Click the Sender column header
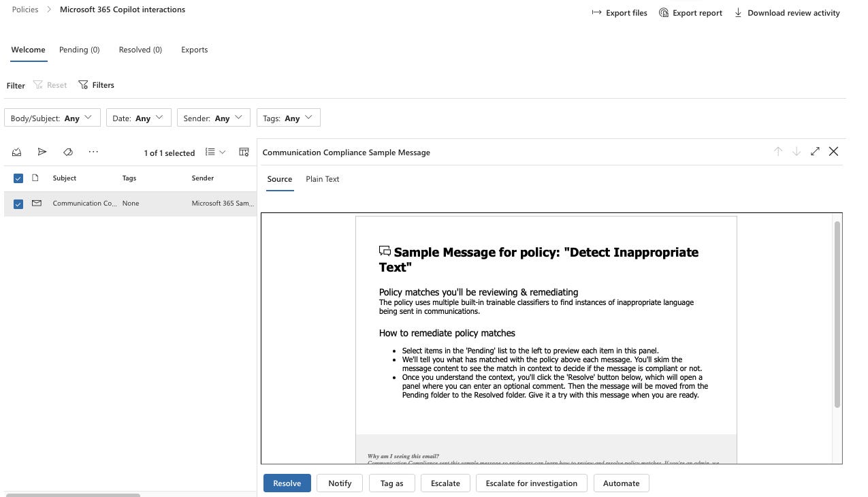The width and height of the screenshot is (868, 497). click(203, 178)
